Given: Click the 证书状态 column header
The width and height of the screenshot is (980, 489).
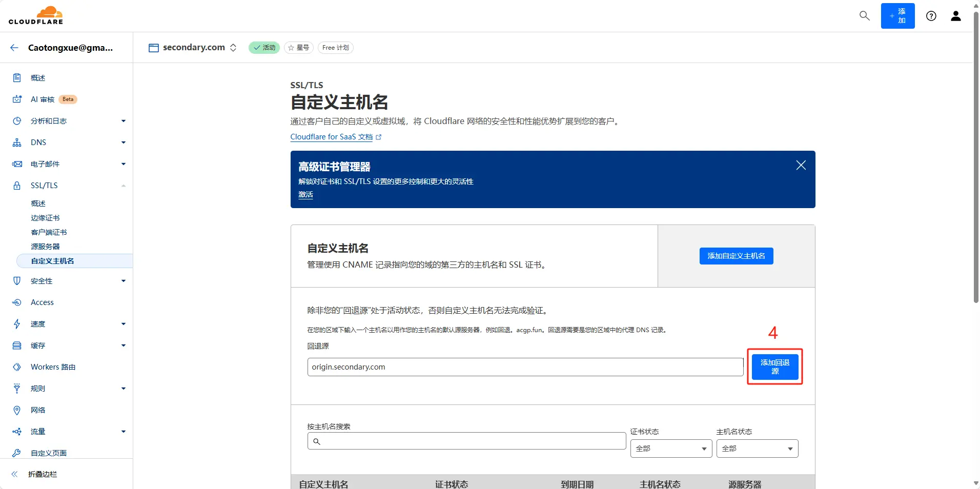Looking at the screenshot, I should [x=451, y=484].
